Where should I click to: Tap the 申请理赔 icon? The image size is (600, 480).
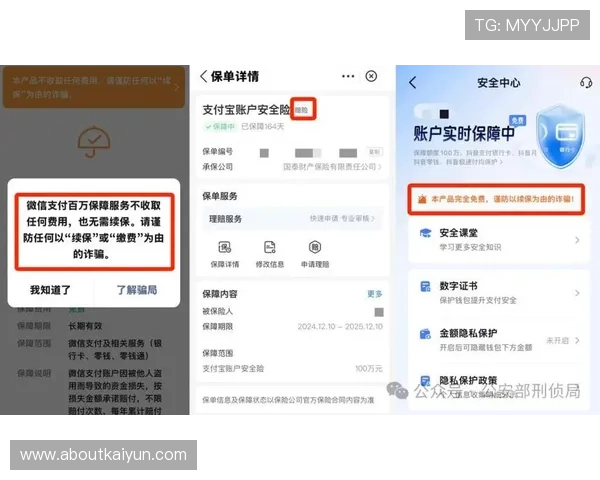click(315, 254)
